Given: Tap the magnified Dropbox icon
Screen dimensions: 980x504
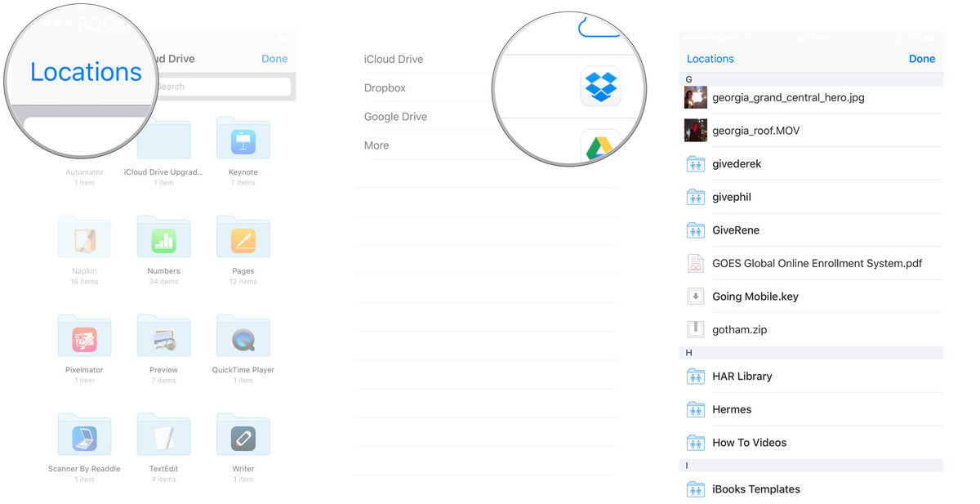Looking at the screenshot, I should [600, 87].
